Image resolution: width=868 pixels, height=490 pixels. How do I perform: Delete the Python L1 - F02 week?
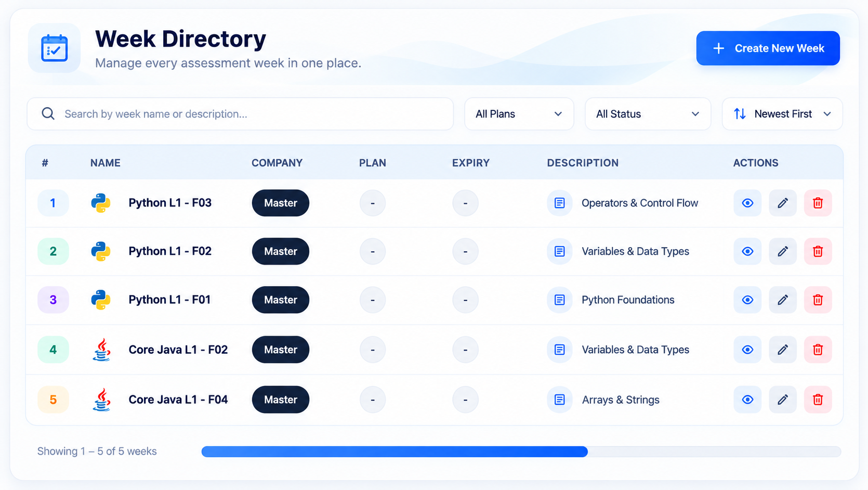click(x=818, y=251)
